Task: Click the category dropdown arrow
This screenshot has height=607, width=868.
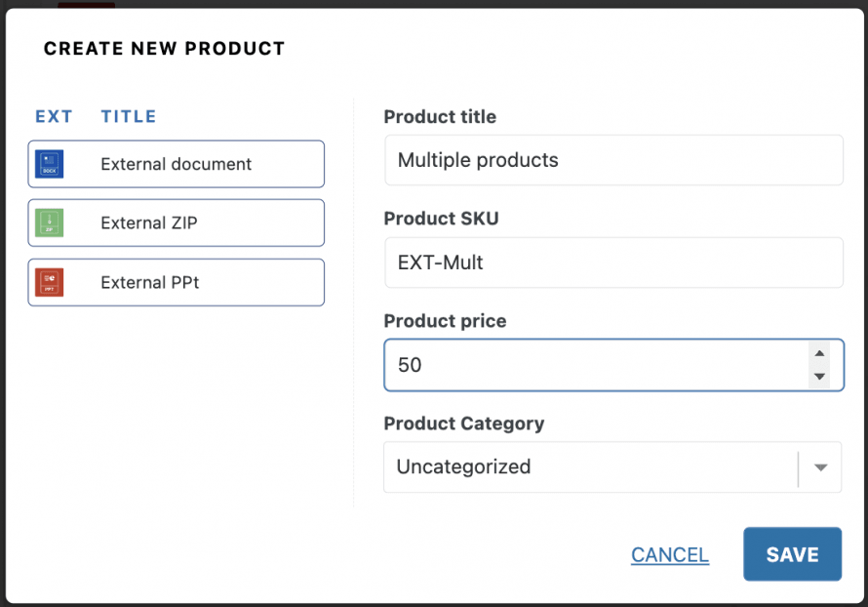Action: 821,467
